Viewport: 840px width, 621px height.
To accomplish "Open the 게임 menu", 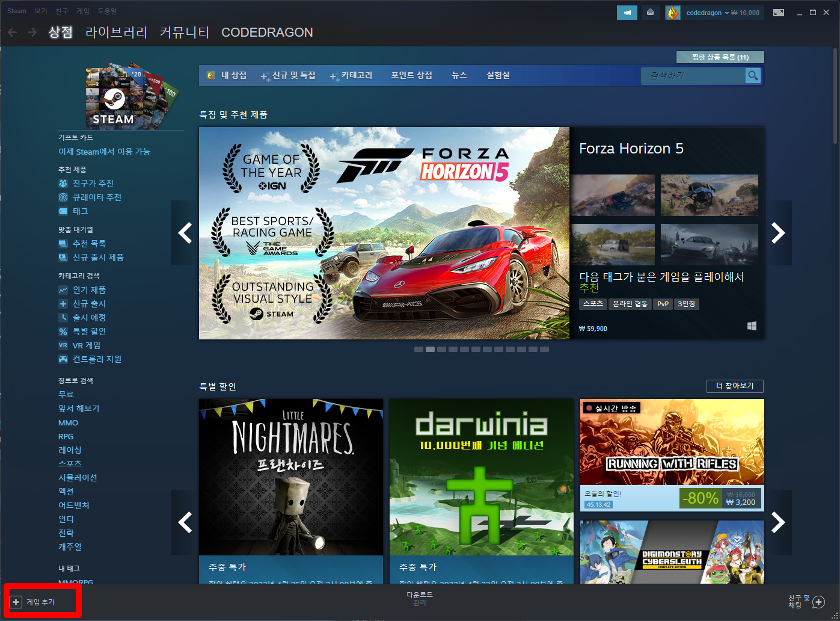I will pos(83,11).
